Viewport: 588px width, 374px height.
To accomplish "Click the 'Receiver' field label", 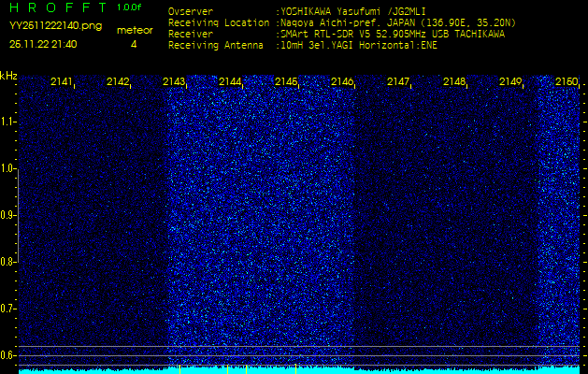I will click(x=191, y=35).
